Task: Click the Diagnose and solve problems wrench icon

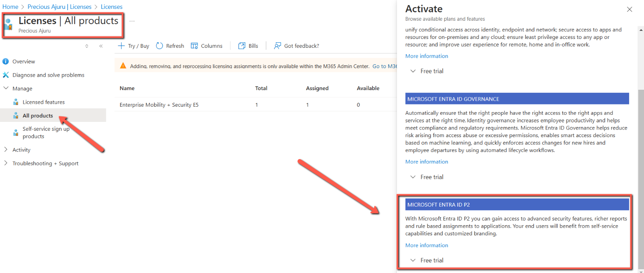Action: [6, 75]
